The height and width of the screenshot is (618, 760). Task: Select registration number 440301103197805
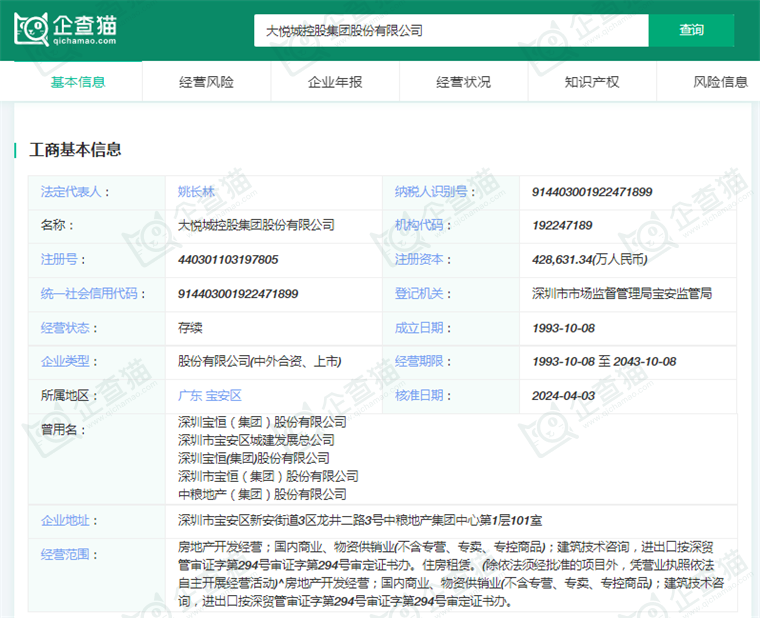pos(228,260)
